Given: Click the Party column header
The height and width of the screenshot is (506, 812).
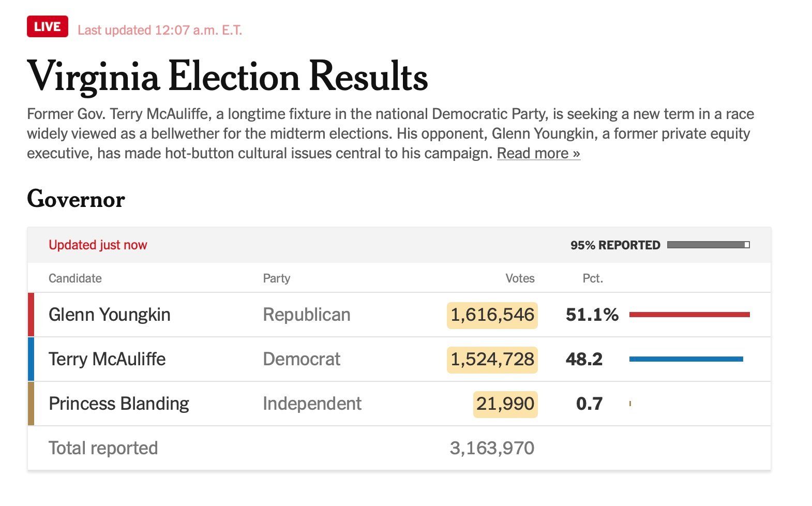Looking at the screenshot, I should 276,278.
